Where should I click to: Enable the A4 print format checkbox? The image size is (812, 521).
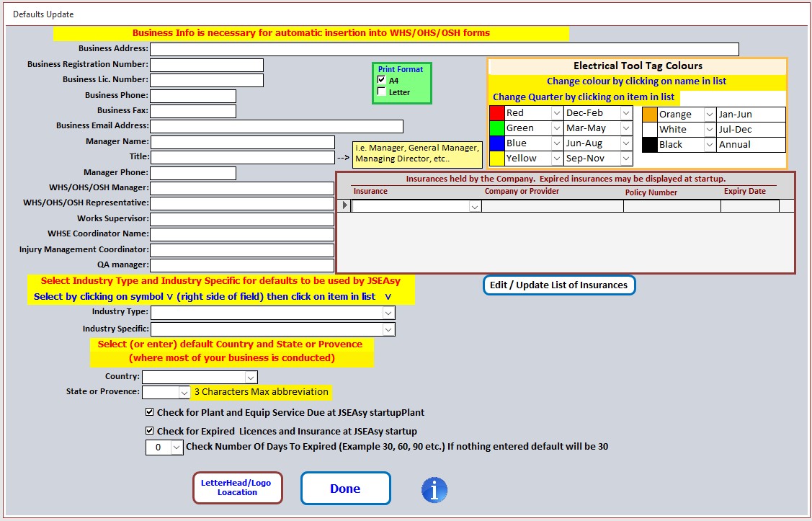click(382, 80)
